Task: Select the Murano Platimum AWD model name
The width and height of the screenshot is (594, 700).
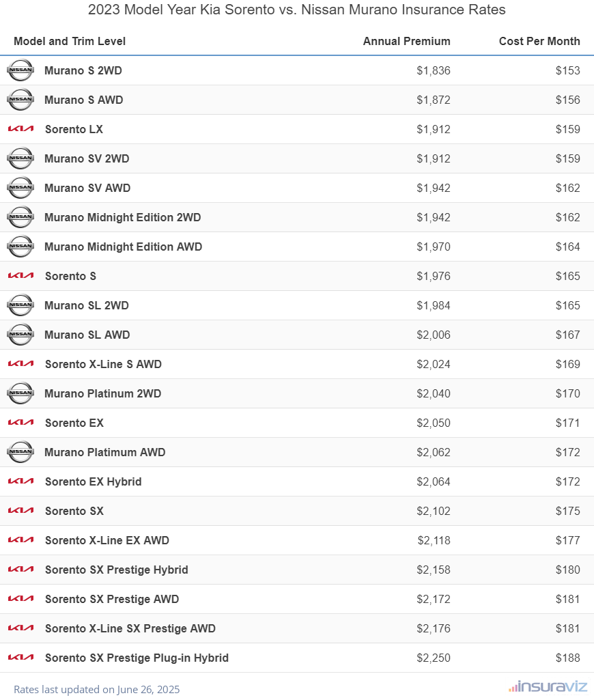Action: tap(105, 452)
